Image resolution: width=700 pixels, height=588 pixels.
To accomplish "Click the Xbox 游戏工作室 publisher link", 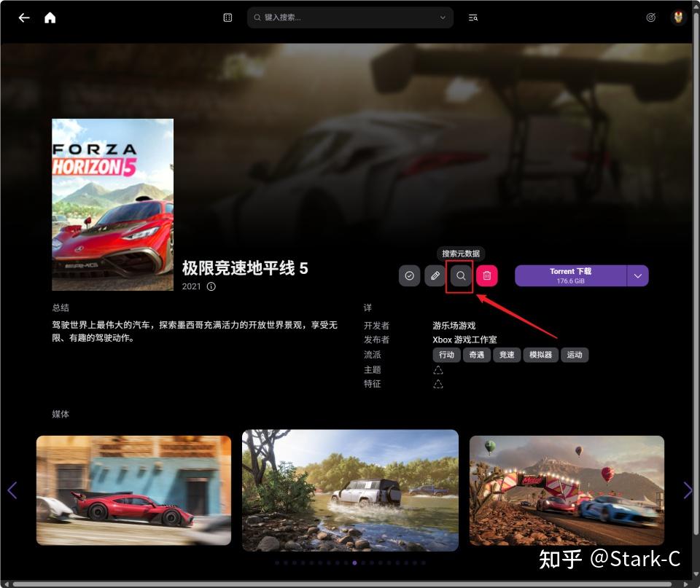I will coord(464,340).
